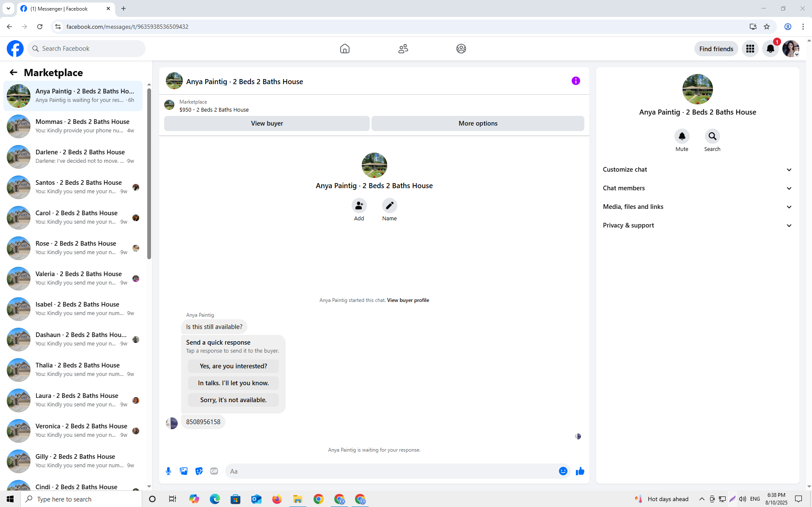The width and height of the screenshot is (812, 507).
Task: Open a new browser tab with plus
Action: point(124,8)
